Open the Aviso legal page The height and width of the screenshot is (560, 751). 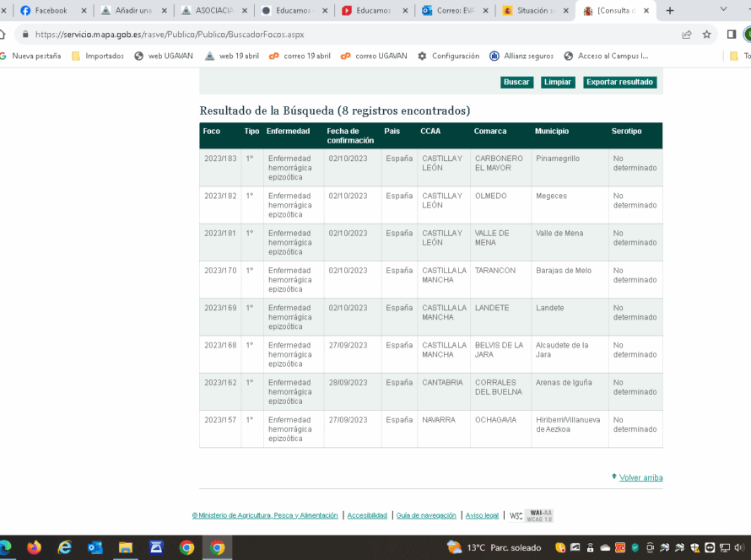tap(482, 515)
